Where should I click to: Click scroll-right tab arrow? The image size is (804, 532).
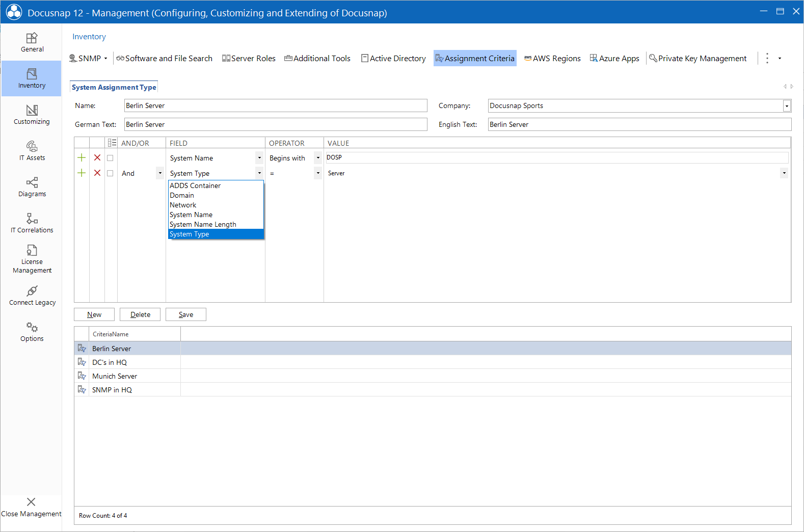[x=792, y=87]
